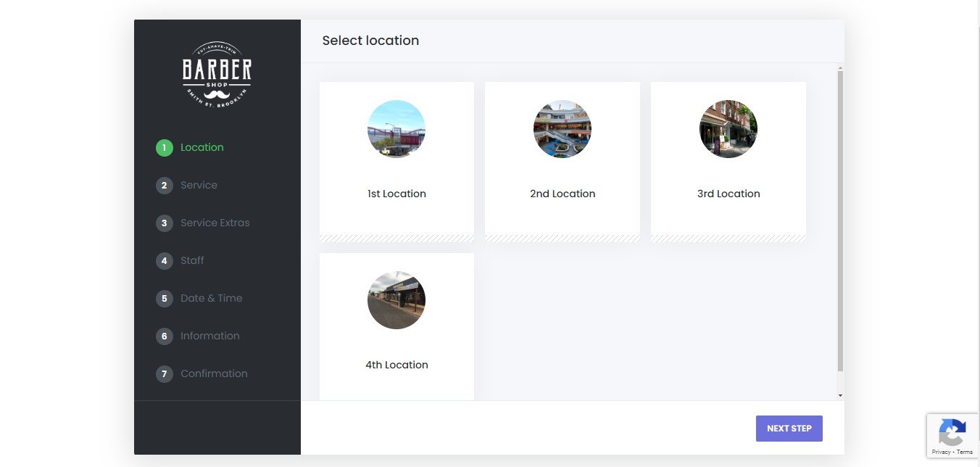The width and height of the screenshot is (980, 467).
Task: Select the 2nd Location mall photo
Action: pos(562,129)
